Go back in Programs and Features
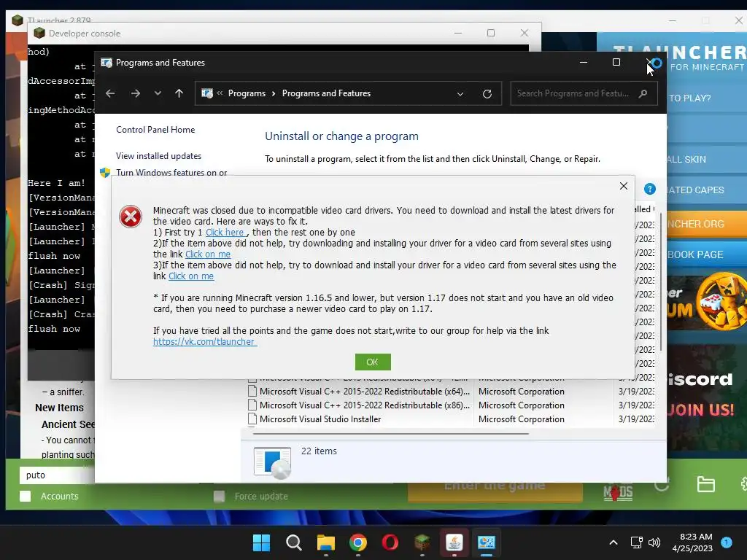Image resolution: width=747 pixels, height=560 pixels. (x=110, y=93)
